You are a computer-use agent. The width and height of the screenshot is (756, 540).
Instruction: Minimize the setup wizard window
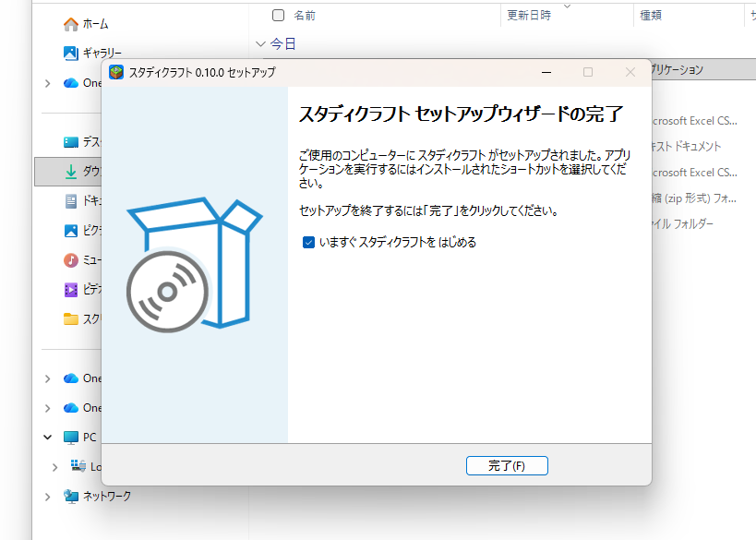(x=546, y=72)
